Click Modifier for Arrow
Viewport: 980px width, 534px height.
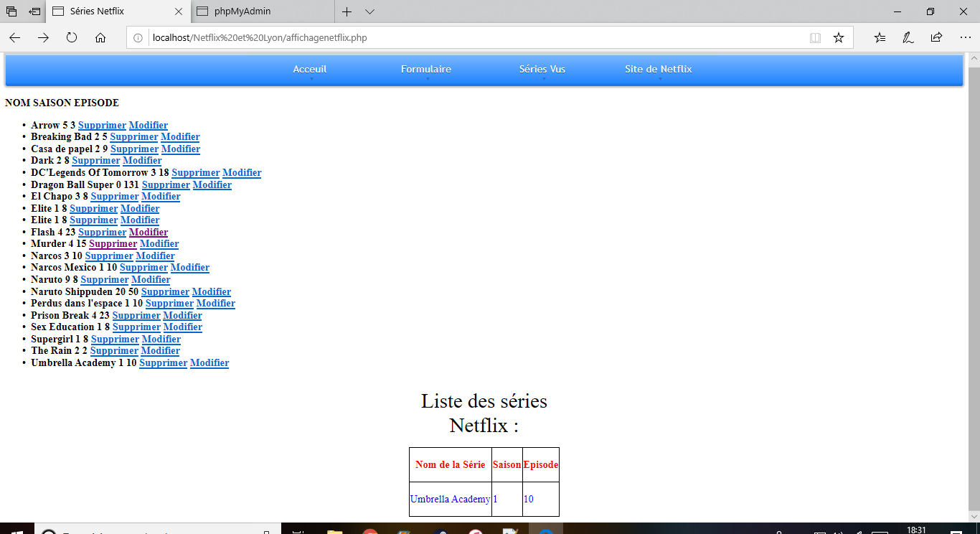(149, 125)
